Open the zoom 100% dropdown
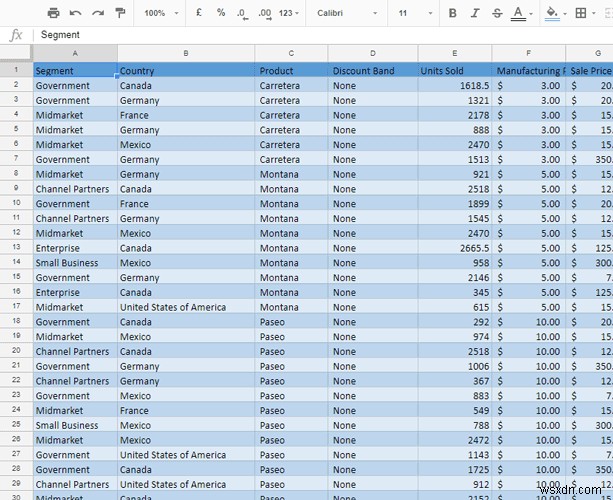 coord(161,13)
